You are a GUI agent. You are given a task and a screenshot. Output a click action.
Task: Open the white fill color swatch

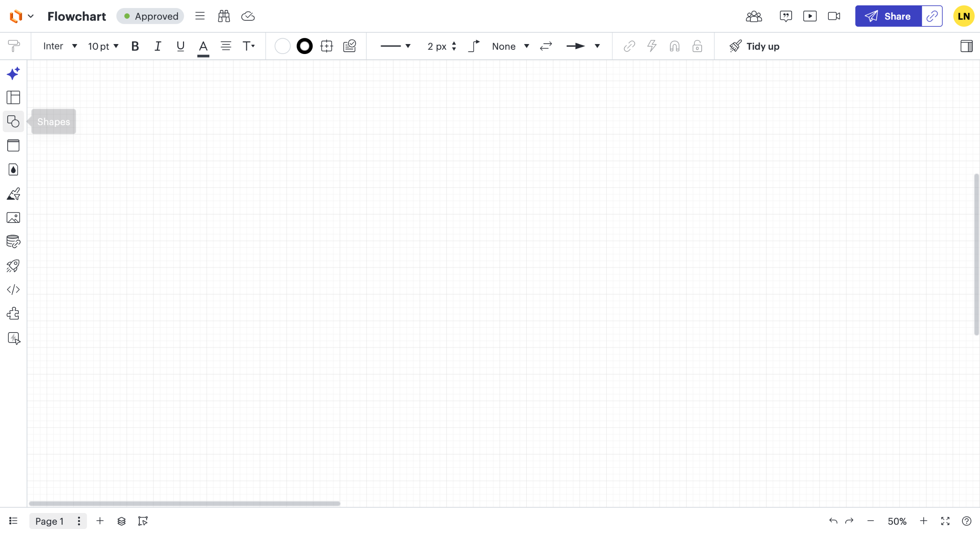point(282,46)
